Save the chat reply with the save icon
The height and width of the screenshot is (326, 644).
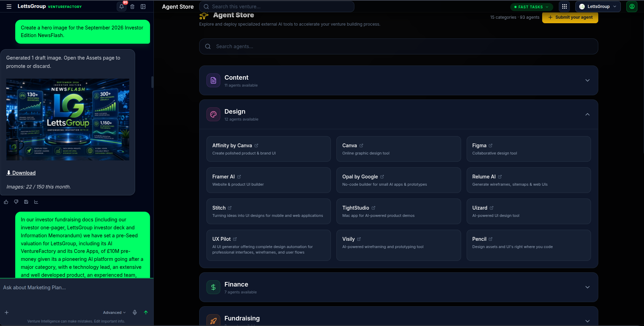[x=26, y=202]
